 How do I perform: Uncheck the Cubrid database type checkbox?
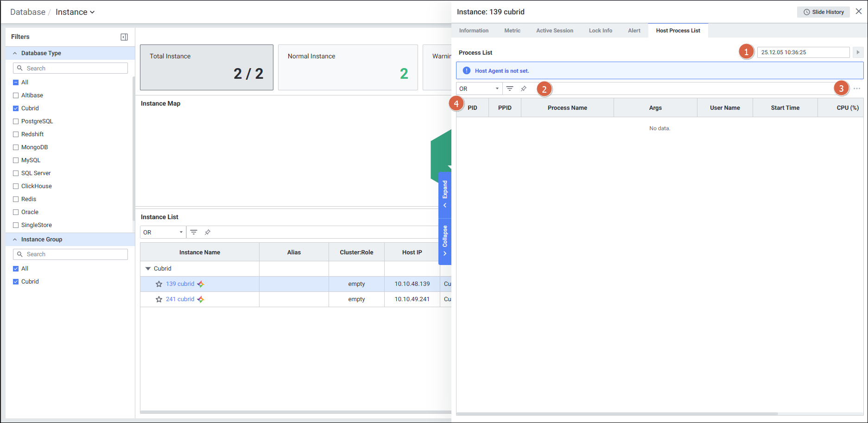(x=16, y=108)
